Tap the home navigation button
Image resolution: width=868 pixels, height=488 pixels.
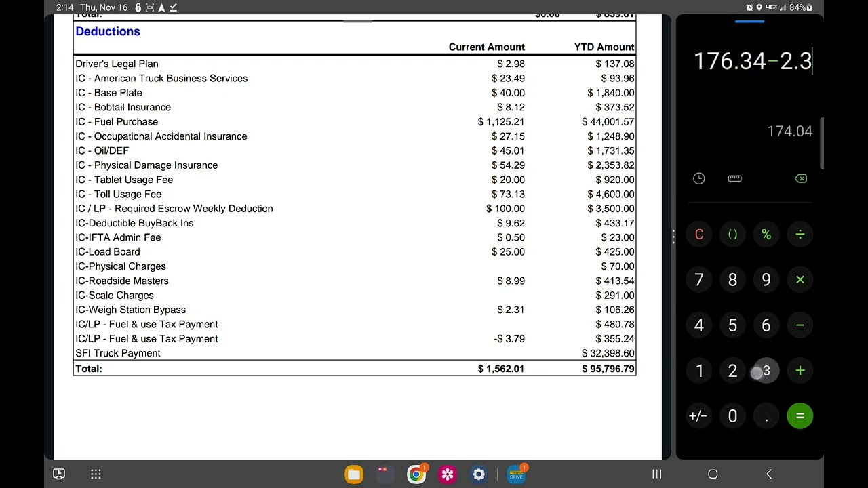coord(713,474)
